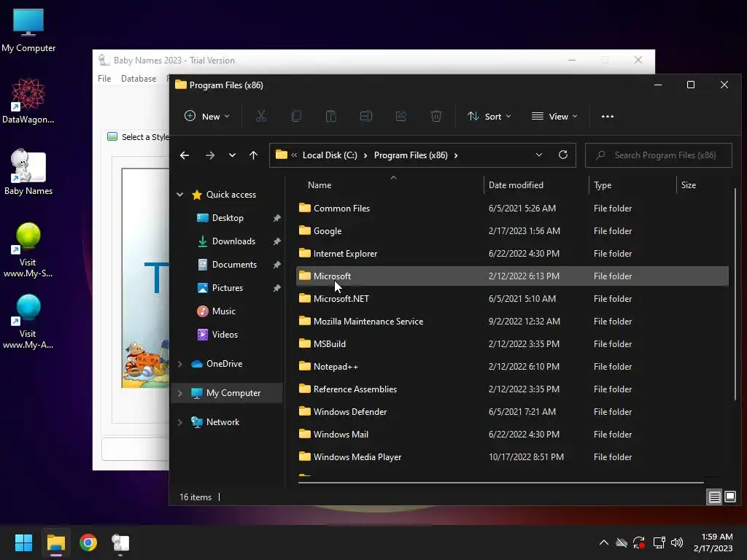Screen dimensions: 747x560
Task: Open recent locations dropdown arrow
Action: click(232, 155)
